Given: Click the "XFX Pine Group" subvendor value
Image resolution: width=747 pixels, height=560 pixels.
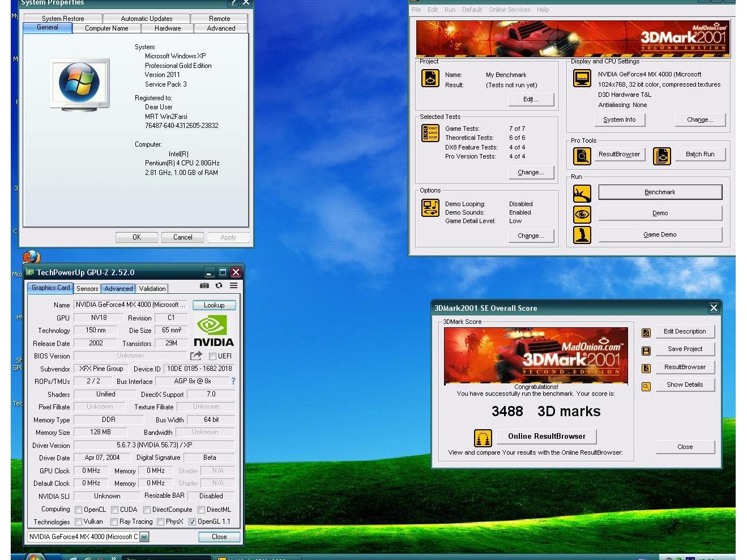Looking at the screenshot, I should [x=101, y=369].
